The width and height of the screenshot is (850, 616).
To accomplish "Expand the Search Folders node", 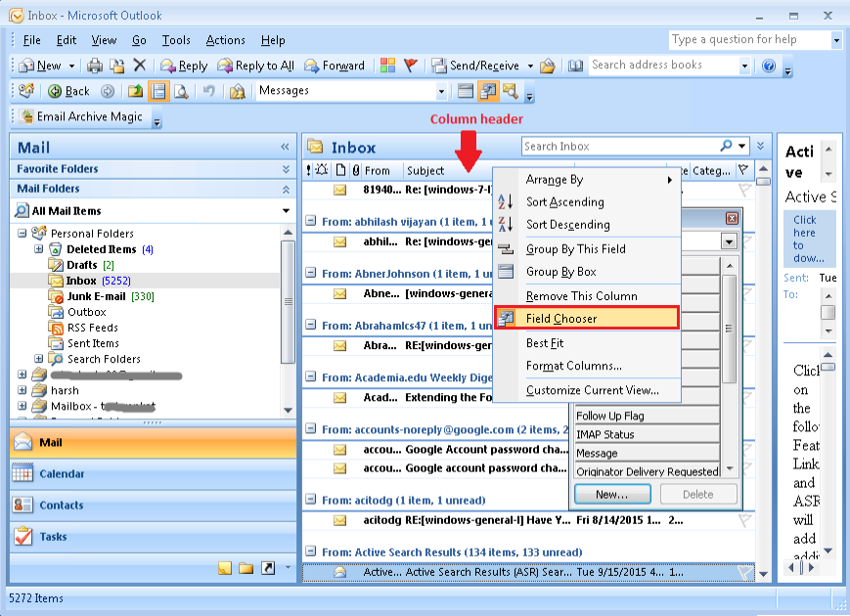I will 38,359.
